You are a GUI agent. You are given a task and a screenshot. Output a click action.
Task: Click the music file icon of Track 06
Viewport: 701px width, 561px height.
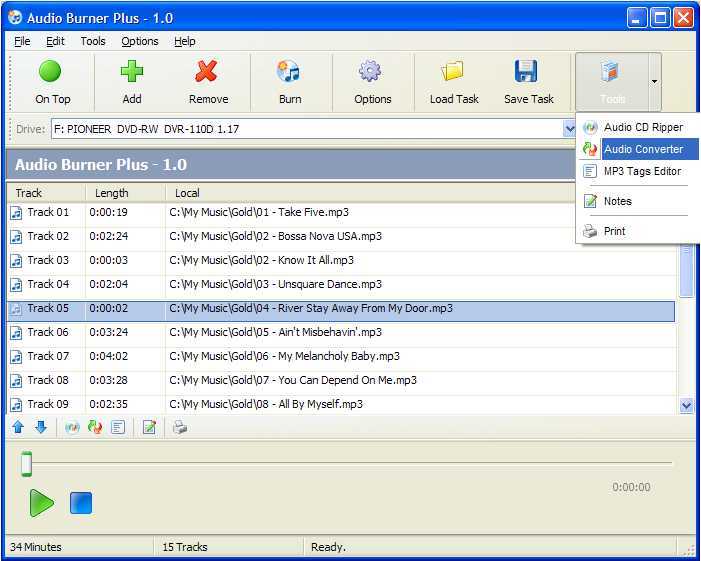tap(16, 333)
